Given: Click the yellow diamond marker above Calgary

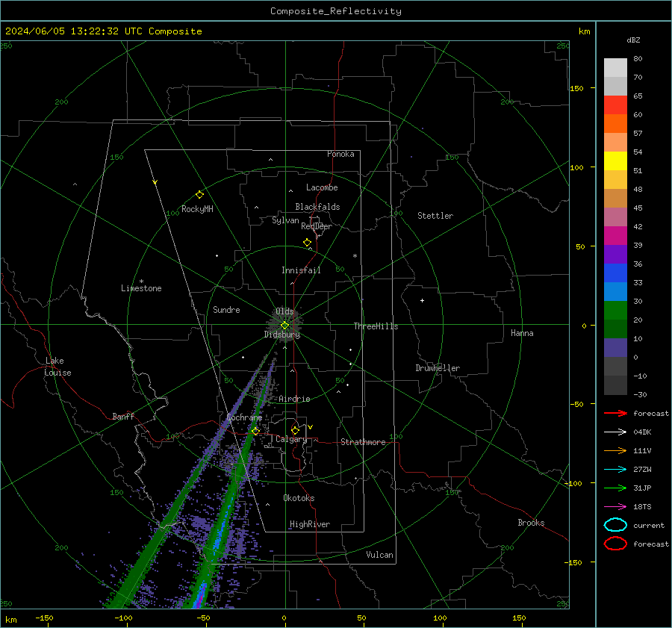Looking at the screenshot, I should point(295,430).
